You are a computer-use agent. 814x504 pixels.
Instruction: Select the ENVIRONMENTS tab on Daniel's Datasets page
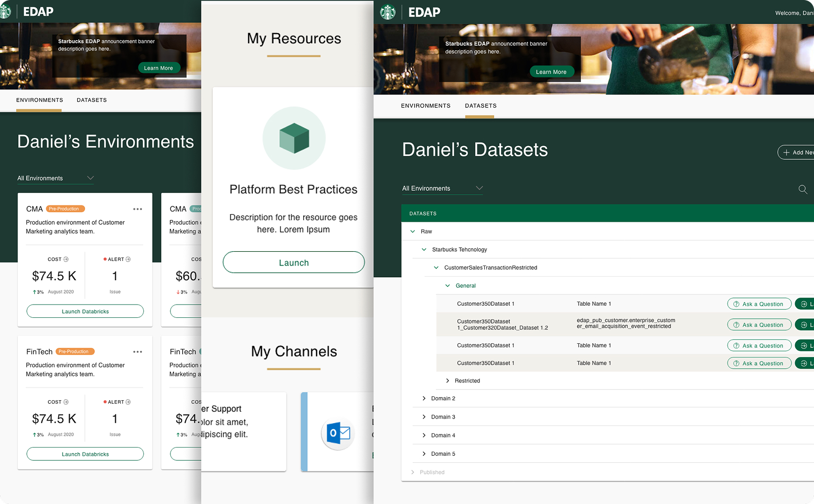pos(426,105)
